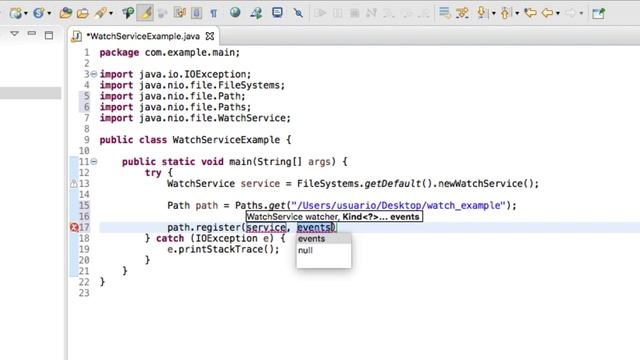Choose "events" from the autocomplete popup
Image resolution: width=640 pixels, height=360 pixels.
tap(324, 239)
